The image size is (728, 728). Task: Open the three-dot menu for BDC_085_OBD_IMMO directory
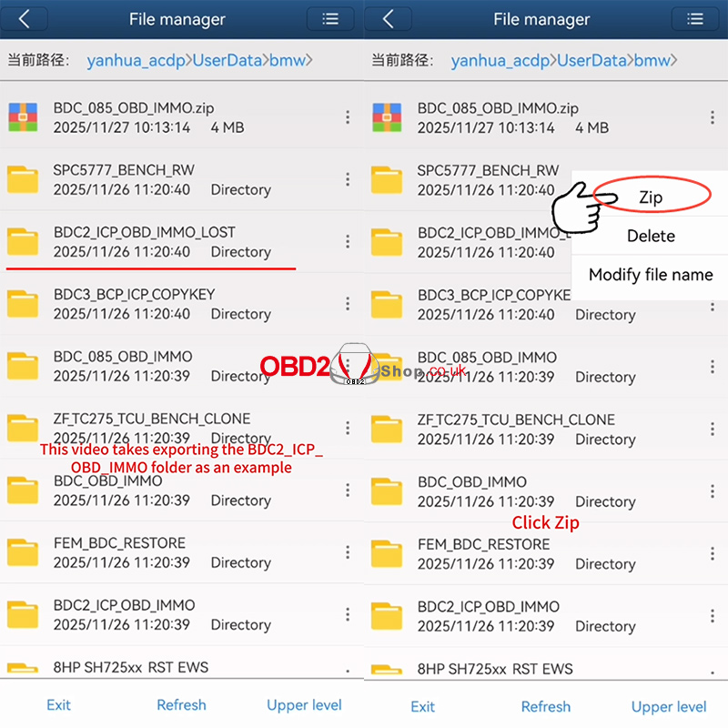coord(347,366)
